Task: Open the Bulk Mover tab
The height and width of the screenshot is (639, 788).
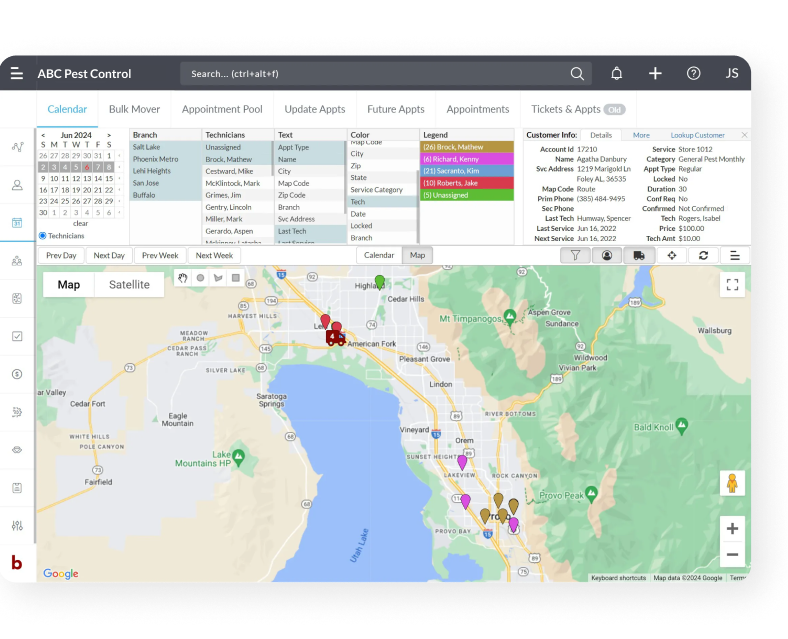Action: pyautogui.click(x=134, y=109)
